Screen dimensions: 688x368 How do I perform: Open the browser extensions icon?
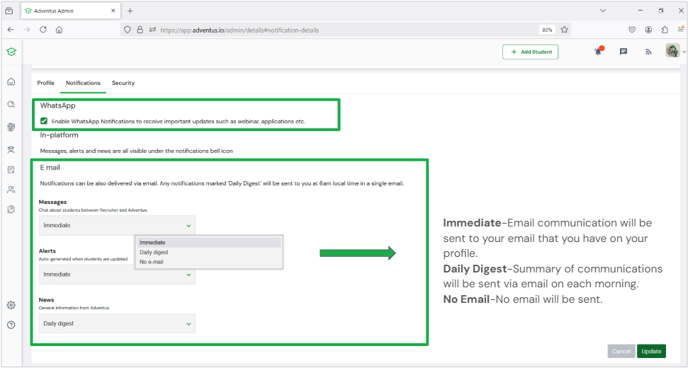tap(665, 30)
